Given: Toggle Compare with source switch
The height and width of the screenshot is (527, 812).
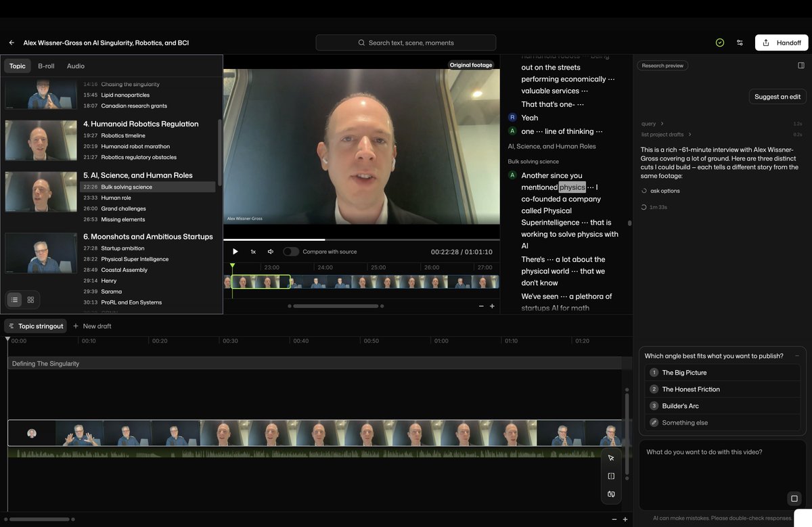Looking at the screenshot, I should click(291, 252).
